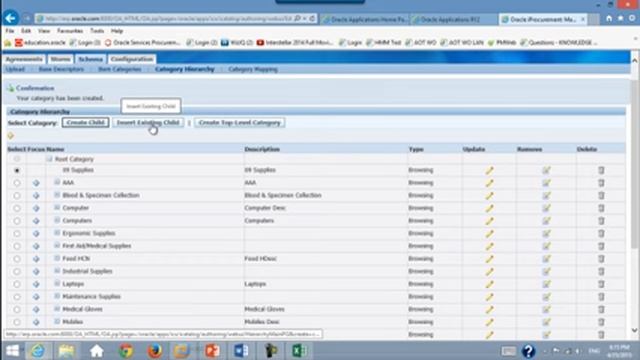Select the 09 Supplies radio button

pos(17,170)
